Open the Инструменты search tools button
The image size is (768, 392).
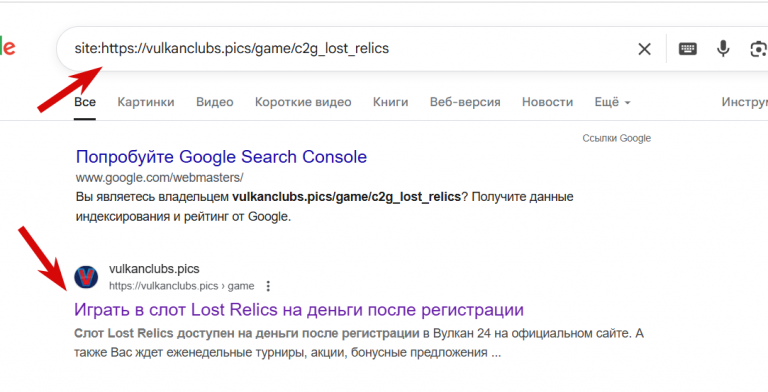tap(744, 102)
